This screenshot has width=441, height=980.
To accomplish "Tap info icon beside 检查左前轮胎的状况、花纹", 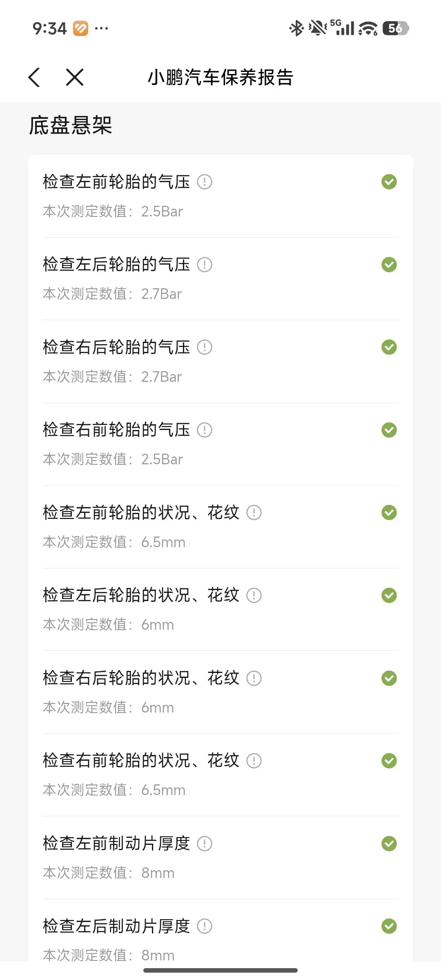I will click(x=254, y=512).
